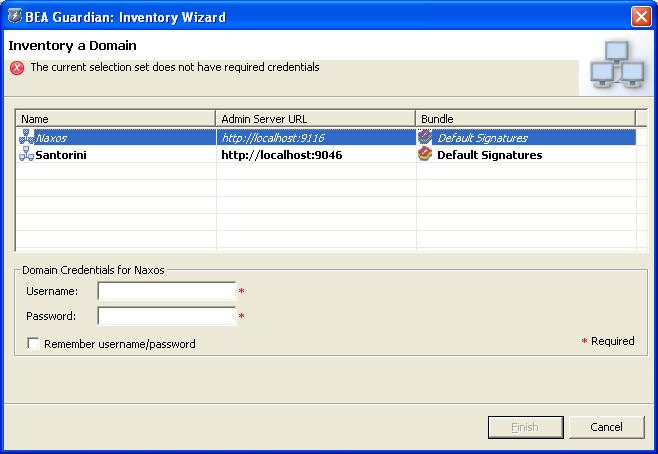Click Default Signatures text in Naxos row
This screenshot has width=658, height=454.
(482, 138)
